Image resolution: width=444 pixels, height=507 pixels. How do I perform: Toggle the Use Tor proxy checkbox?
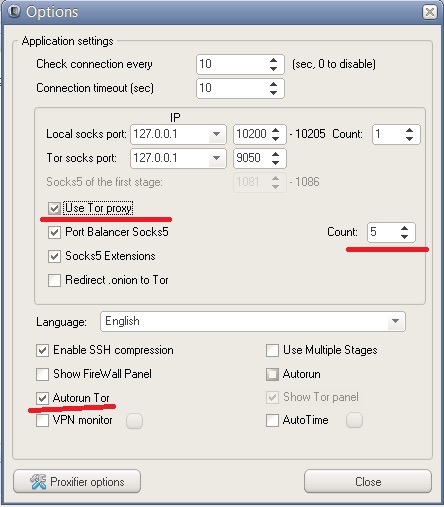(x=54, y=208)
